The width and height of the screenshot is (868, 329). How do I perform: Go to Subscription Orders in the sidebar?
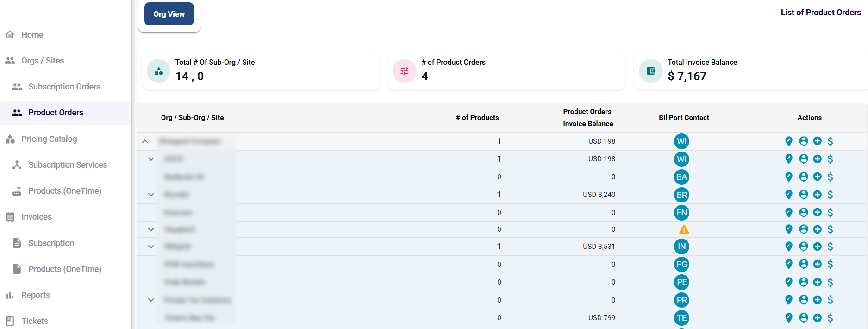tap(64, 87)
